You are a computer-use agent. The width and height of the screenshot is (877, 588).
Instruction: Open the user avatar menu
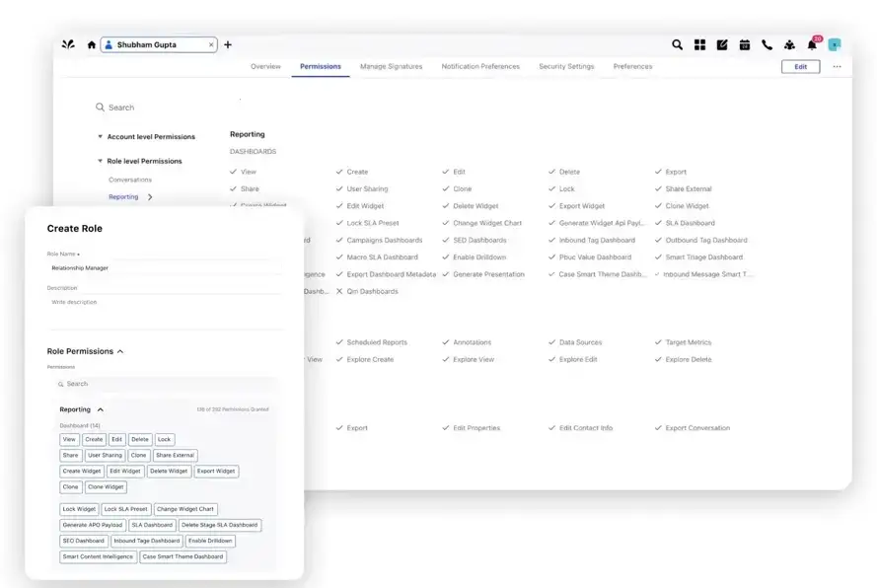[x=835, y=44]
